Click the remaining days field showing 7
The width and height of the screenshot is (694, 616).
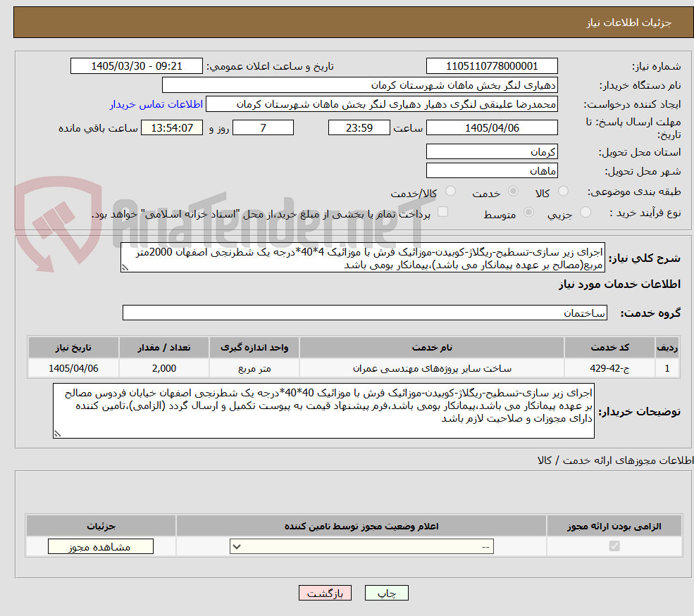coord(263,128)
